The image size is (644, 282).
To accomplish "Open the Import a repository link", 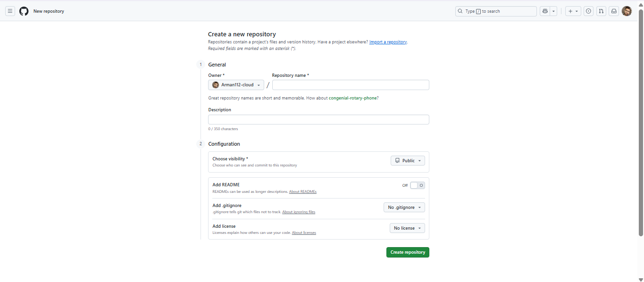I will tap(388, 41).
